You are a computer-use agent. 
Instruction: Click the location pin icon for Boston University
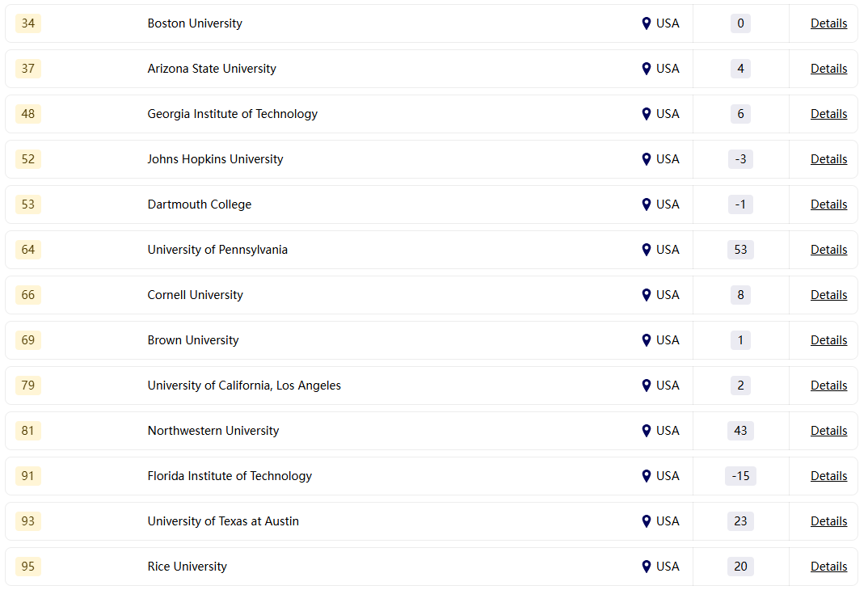coord(647,23)
